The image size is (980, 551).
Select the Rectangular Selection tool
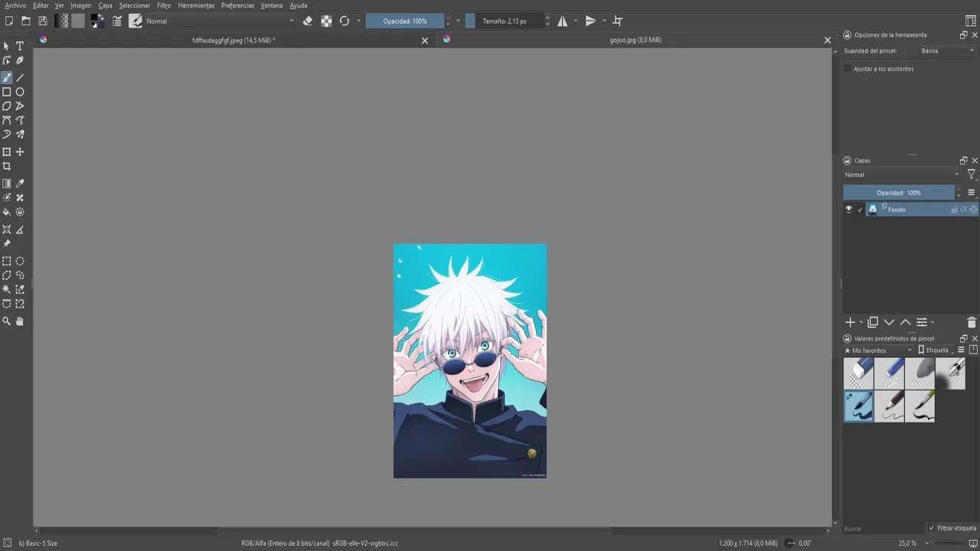(x=7, y=261)
